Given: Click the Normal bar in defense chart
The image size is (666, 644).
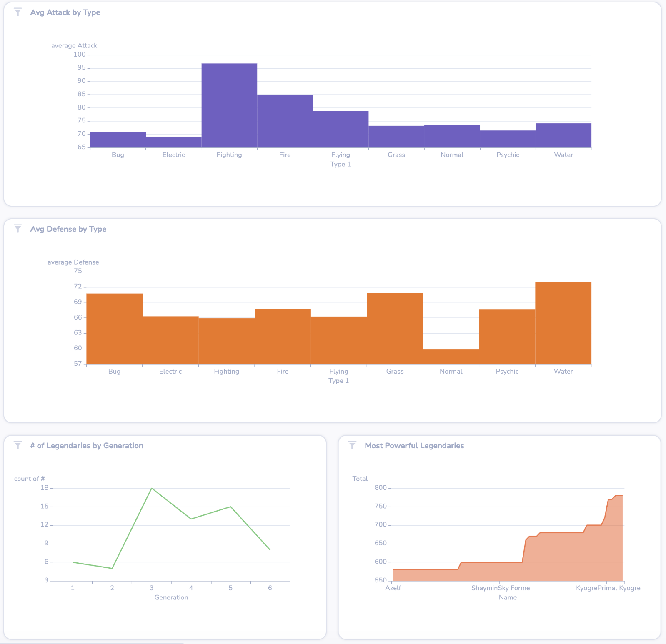Looking at the screenshot, I should click(x=451, y=357).
